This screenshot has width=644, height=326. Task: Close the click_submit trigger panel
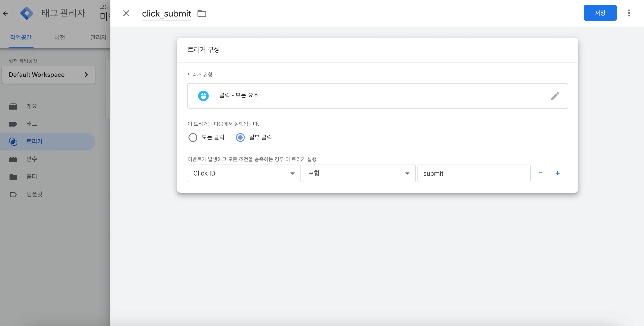pos(126,13)
